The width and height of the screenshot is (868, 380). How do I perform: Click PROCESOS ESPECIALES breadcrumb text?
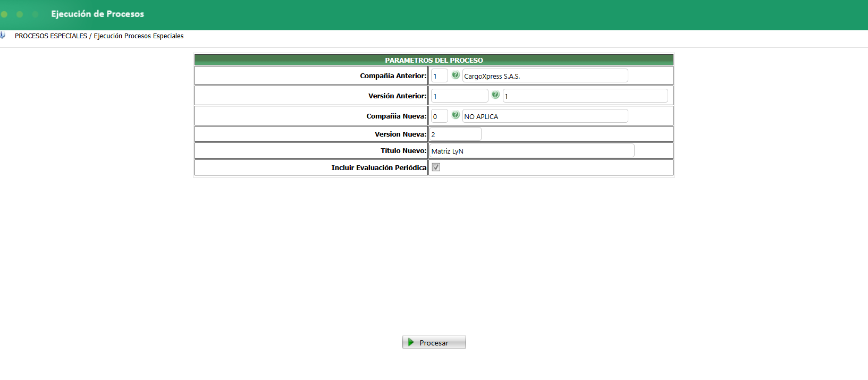pyautogui.click(x=51, y=36)
